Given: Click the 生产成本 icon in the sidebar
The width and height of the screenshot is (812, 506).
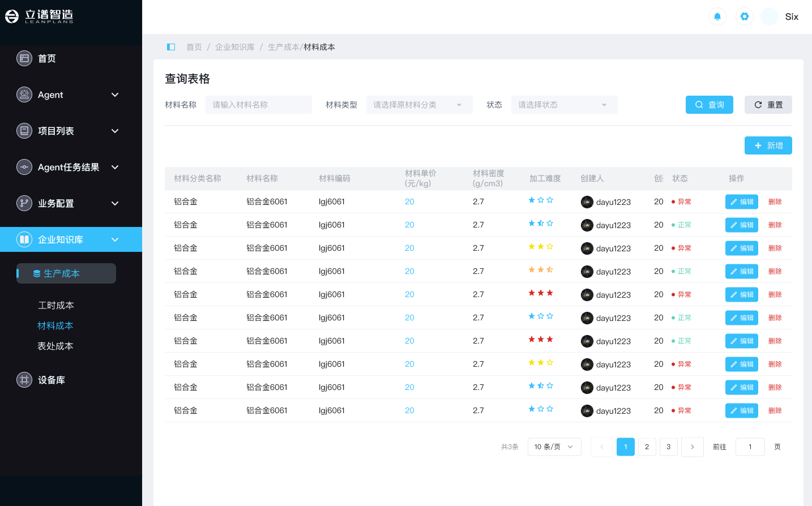Looking at the screenshot, I should tap(36, 273).
